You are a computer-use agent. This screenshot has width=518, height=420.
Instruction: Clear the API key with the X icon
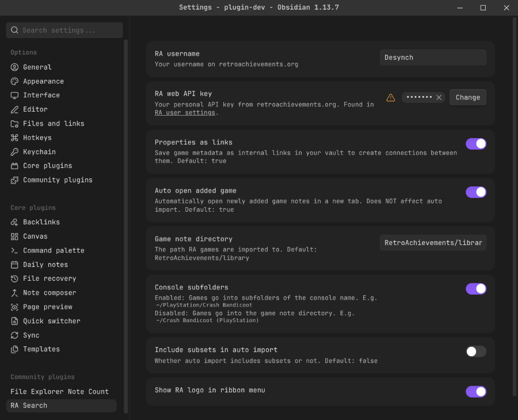pyautogui.click(x=439, y=97)
